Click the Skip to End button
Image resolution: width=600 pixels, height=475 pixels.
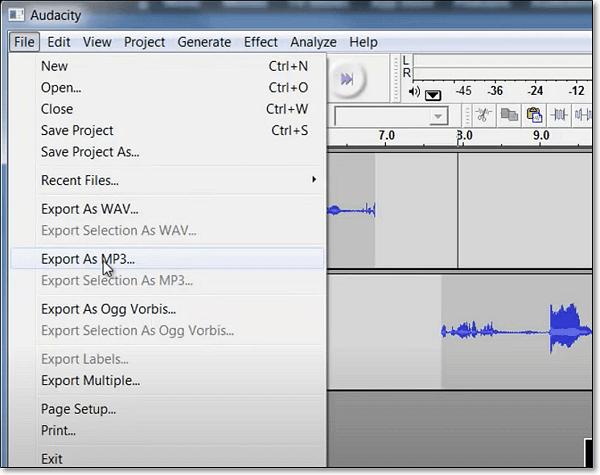click(x=347, y=78)
